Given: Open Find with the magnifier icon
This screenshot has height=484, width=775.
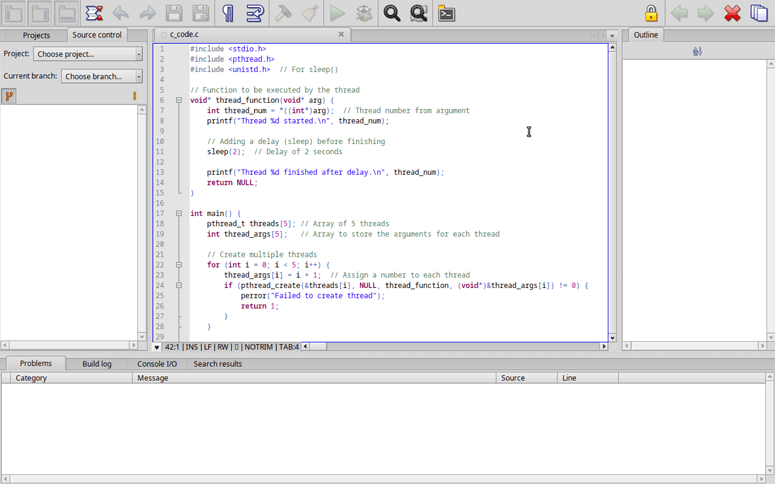Looking at the screenshot, I should (392, 13).
